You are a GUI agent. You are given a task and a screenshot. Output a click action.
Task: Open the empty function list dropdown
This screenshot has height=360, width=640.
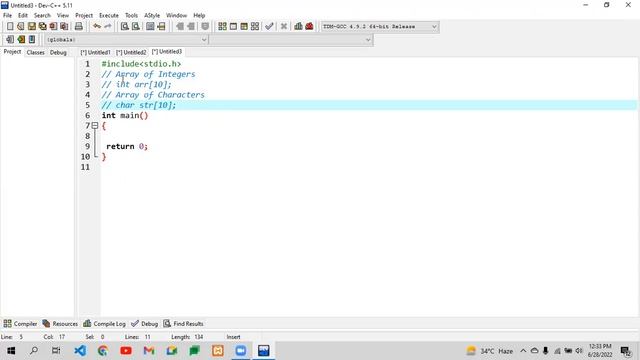tap(368, 40)
